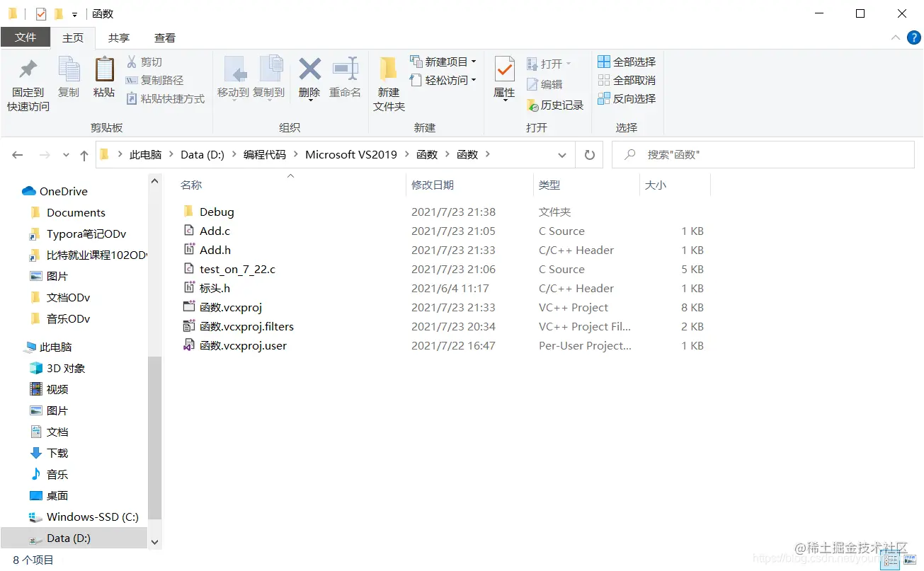This screenshot has height=571, width=924.
Task: Select the Debug folder
Action: point(208,212)
